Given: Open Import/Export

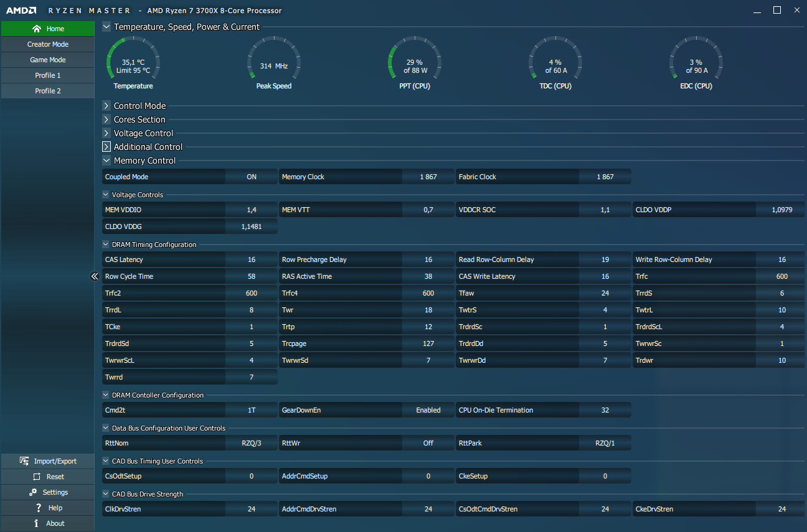Looking at the screenshot, I should [48, 461].
